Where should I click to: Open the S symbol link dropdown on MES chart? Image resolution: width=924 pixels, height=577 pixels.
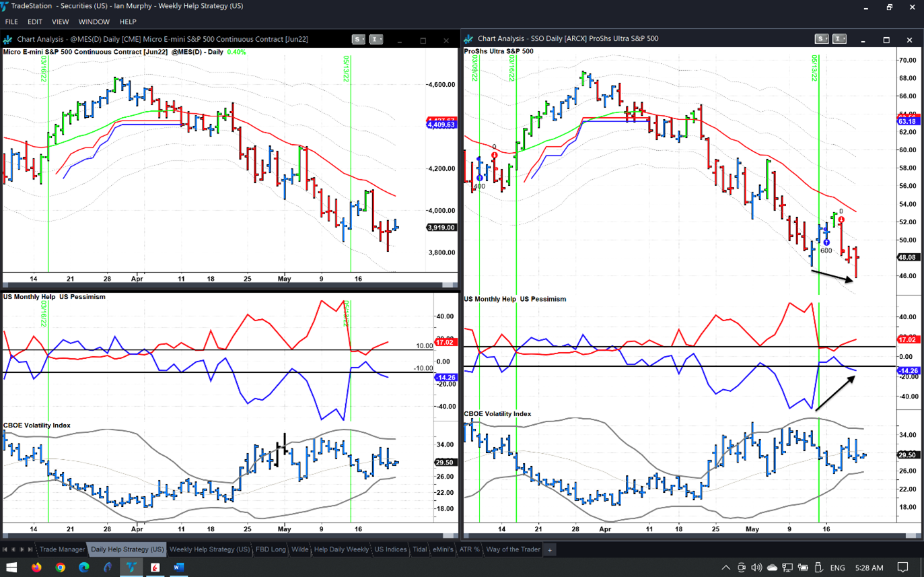pyautogui.click(x=359, y=40)
